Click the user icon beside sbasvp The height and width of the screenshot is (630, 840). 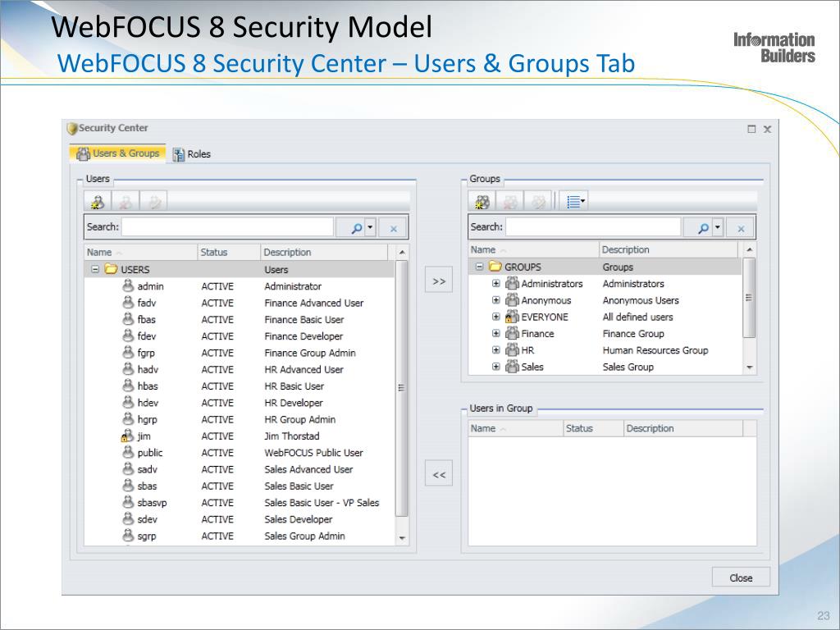(128, 501)
